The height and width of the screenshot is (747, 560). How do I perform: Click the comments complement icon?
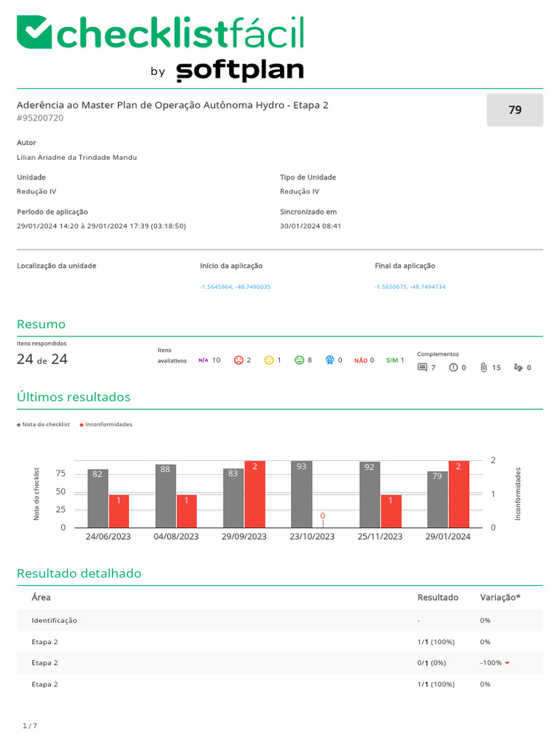(x=422, y=368)
